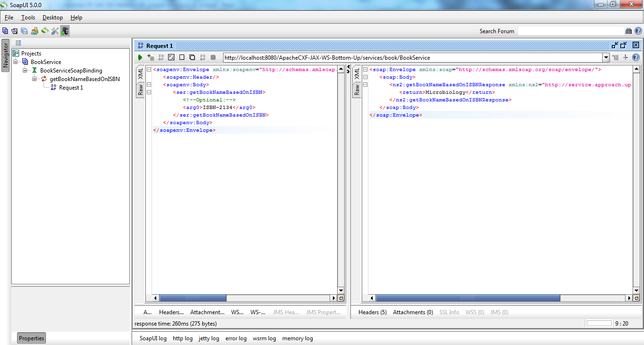Click the help icon beside Search Forum

(637, 31)
